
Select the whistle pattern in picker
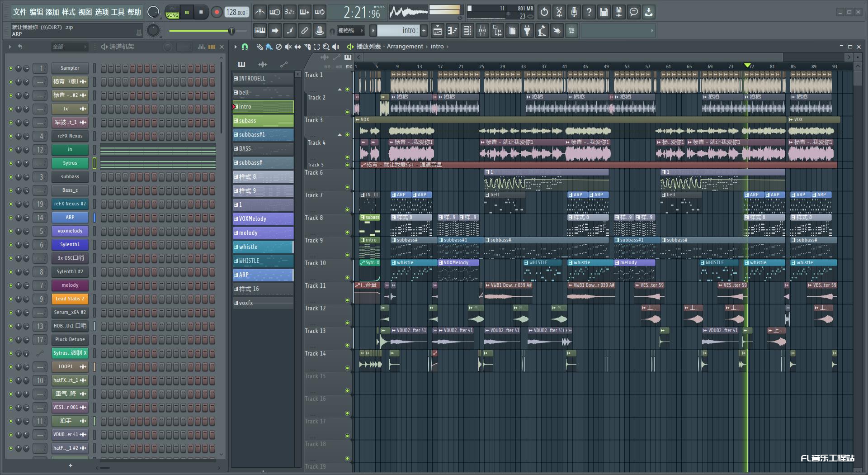click(x=263, y=247)
